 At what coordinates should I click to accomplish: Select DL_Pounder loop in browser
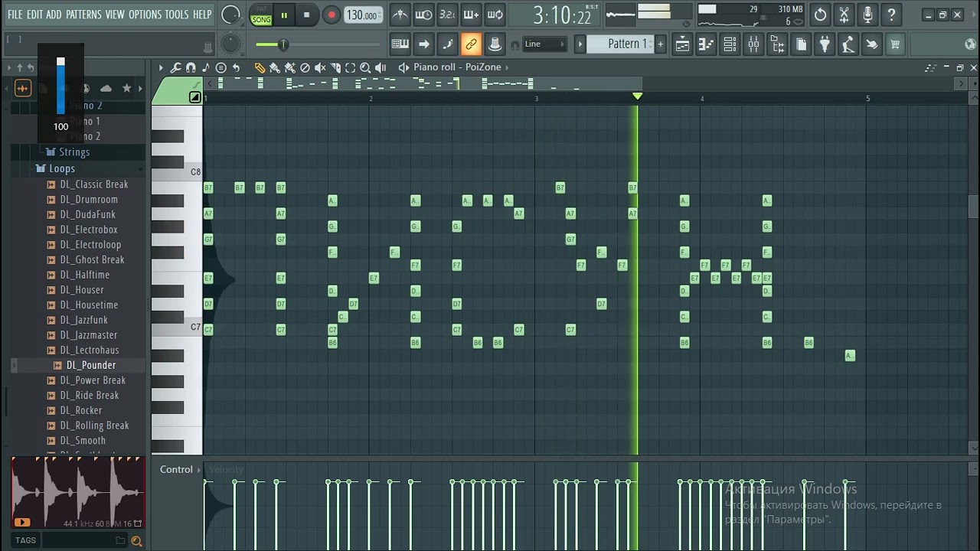pyautogui.click(x=90, y=365)
